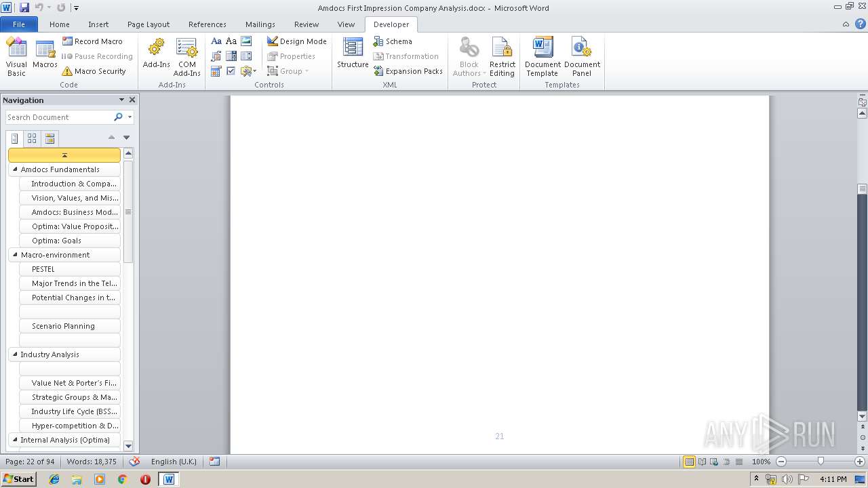This screenshot has height=488, width=868.
Task: Show search results tab in Navigation
Action: 50,138
